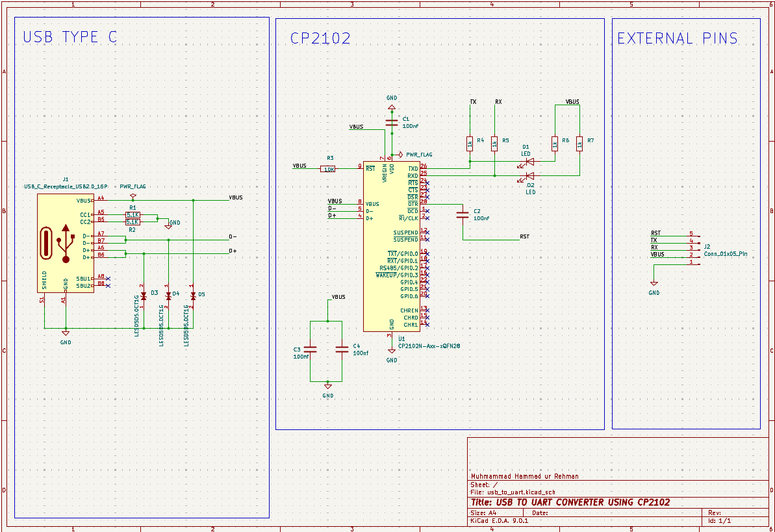Screen dimensions: 775x532
Task: Click the 'Rev:' field in title block
Action: coord(715,513)
